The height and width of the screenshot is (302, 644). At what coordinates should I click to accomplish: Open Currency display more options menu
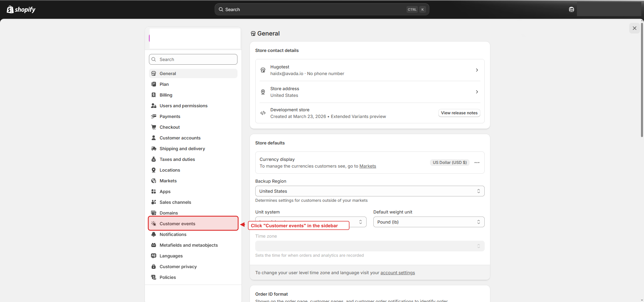click(477, 163)
